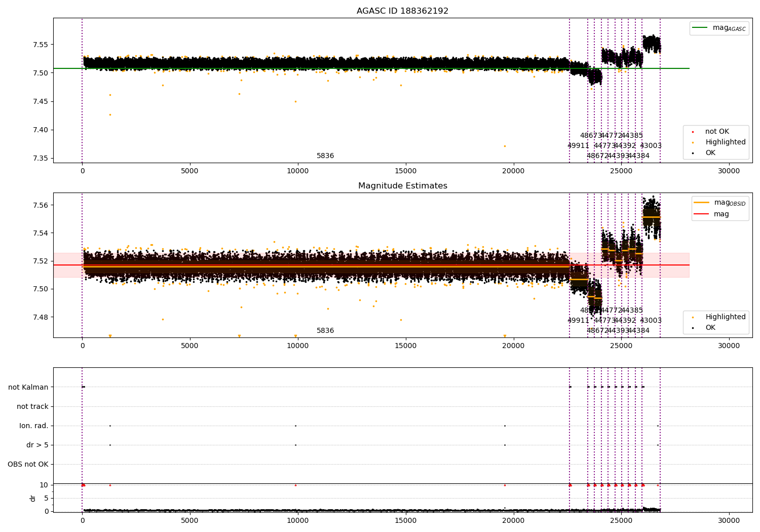Click x-axis tick '15000' under the top panel
Viewport: 760px width, 532px height.
point(406,171)
